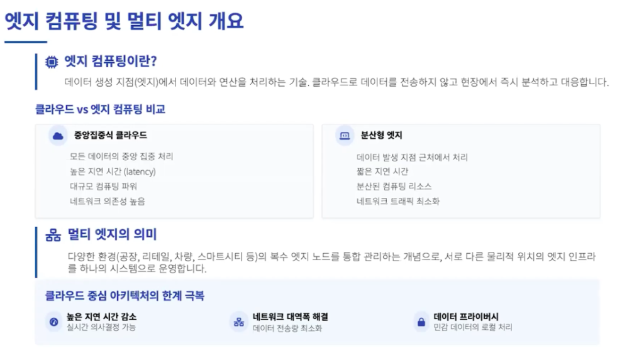Click the text 네트워크 의존성 높음
This screenshot has height=353, width=644.
(108, 201)
